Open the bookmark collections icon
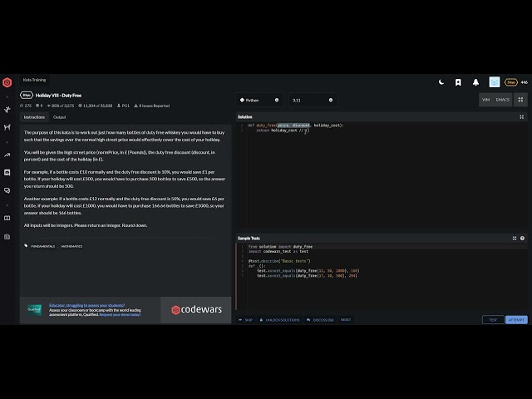 coord(458,82)
